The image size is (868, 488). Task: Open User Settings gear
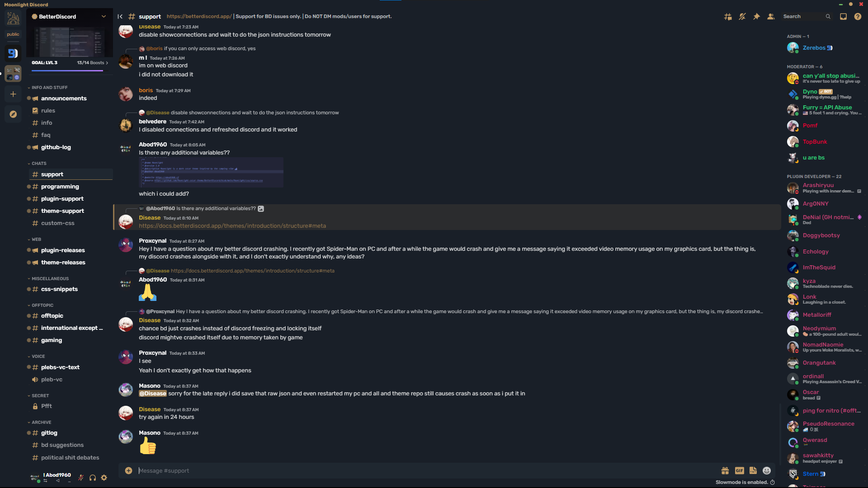[x=104, y=478]
